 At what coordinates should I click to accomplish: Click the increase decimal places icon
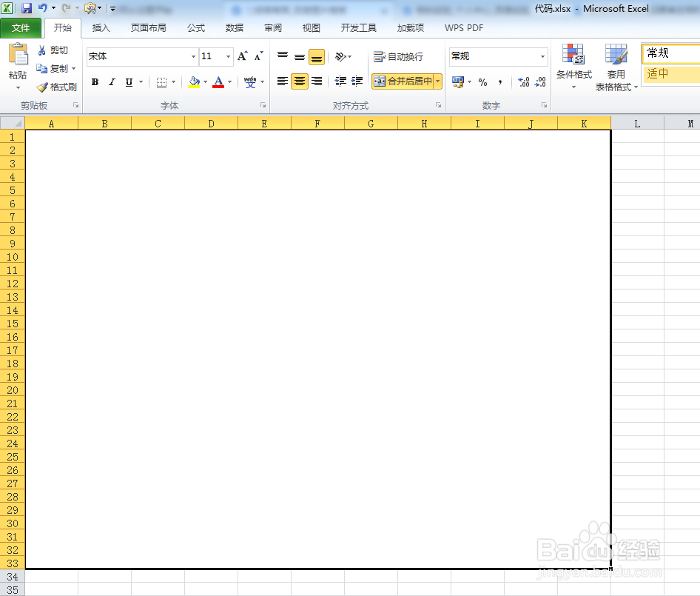coord(524,82)
